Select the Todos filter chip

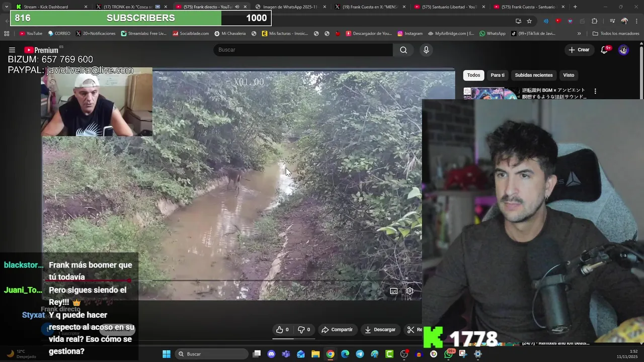[473, 75]
